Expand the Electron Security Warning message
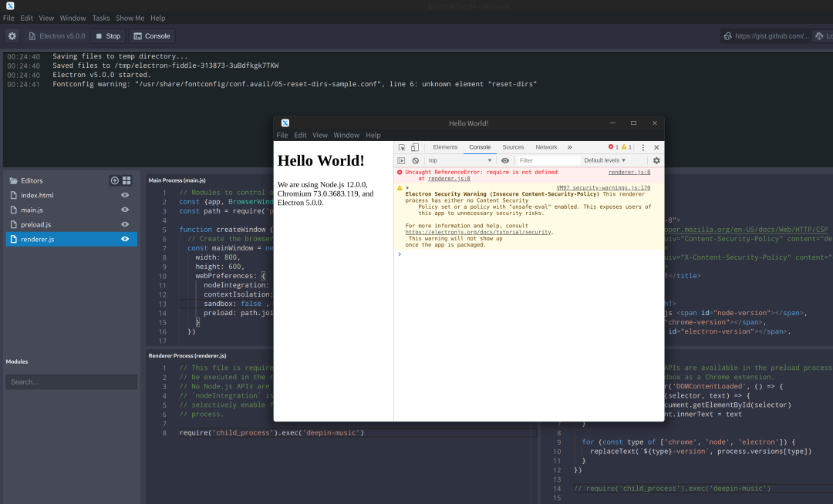Screen dimensions: 833x504 [407, 187]
